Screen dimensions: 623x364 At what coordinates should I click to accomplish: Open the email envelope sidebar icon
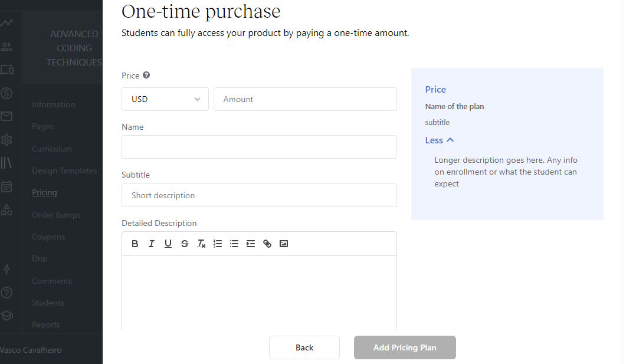coord(6,116)
